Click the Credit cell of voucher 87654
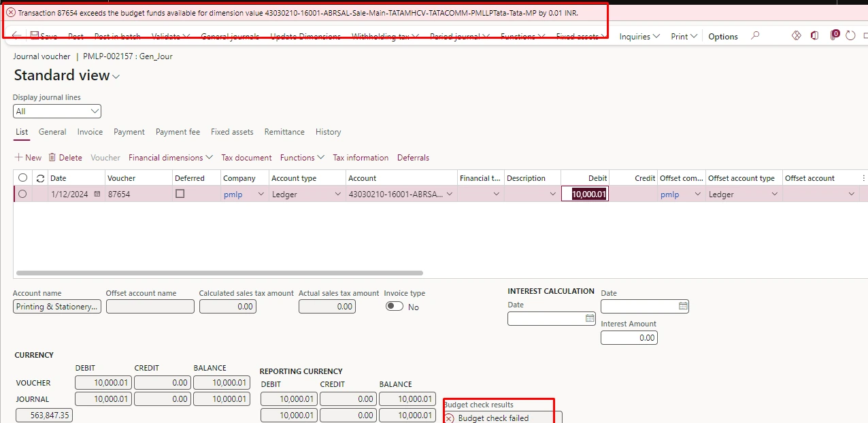 tap(633, 194)
